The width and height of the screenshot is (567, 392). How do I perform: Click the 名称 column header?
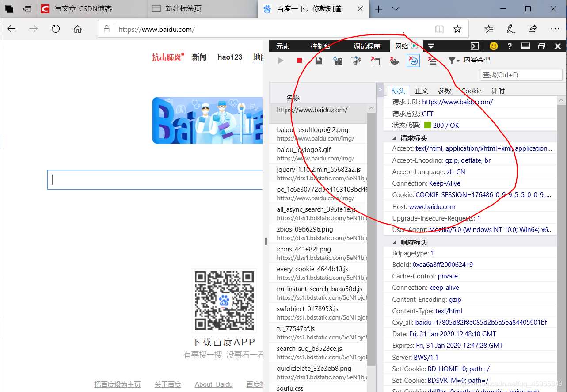coord(293,98)
